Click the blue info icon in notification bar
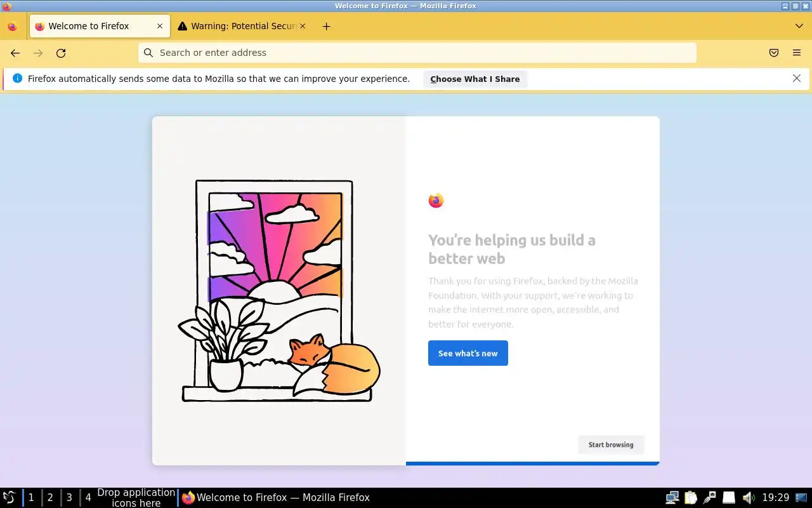812x508 pixels. (x=17, y=78)
